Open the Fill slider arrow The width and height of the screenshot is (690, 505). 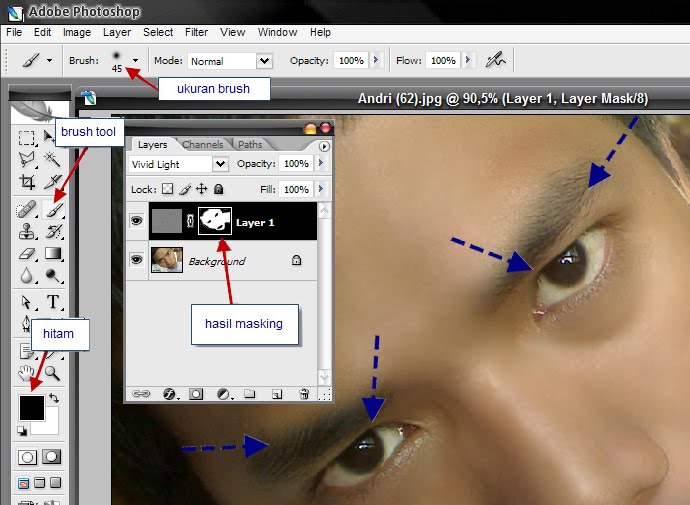tap(320, 189)
